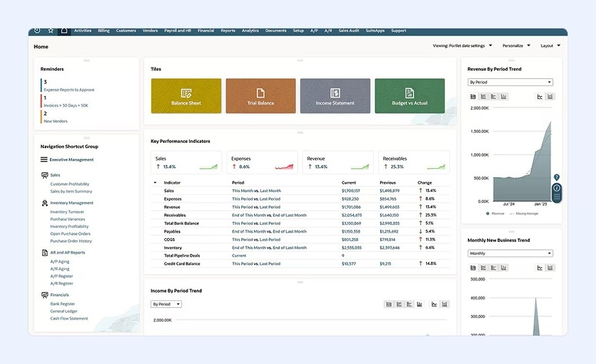The image size is (596, 364).
Task: Click the Revenue KPI card
Action: pyautogui.click(x=338, y=163)
